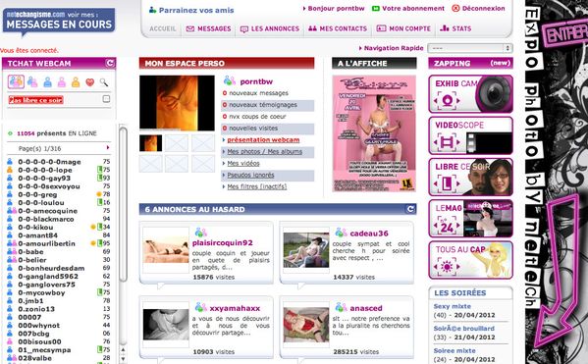Open the Pseudos ignorés link
The height and width of the screenshot is (364, 588).
pos(250,175)
